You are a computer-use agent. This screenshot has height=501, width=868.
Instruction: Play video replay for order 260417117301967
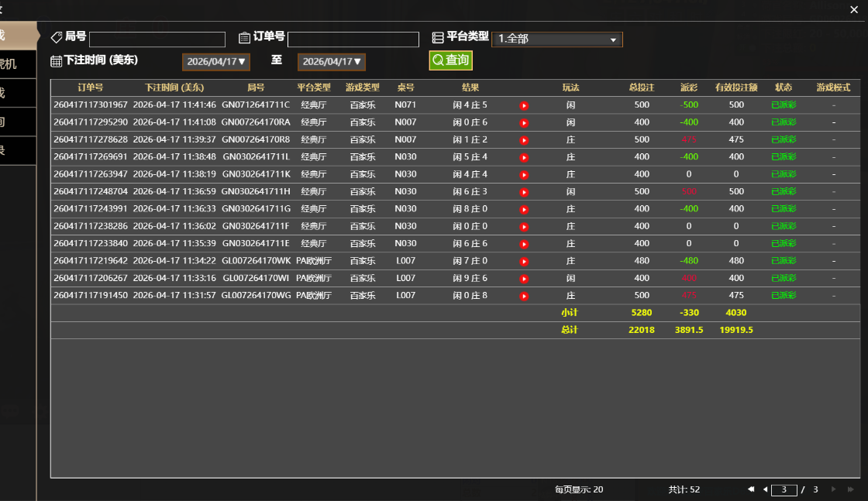[x=524, y=105]
